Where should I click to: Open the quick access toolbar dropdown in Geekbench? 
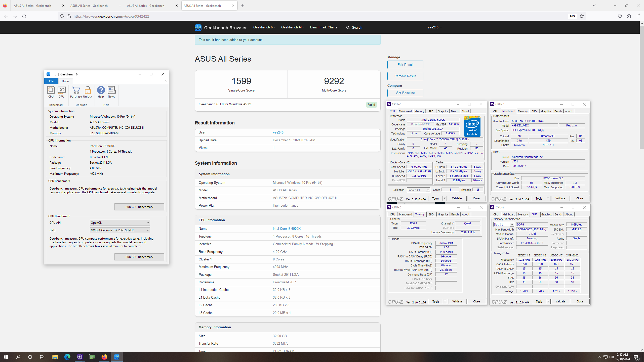point(55,74)
